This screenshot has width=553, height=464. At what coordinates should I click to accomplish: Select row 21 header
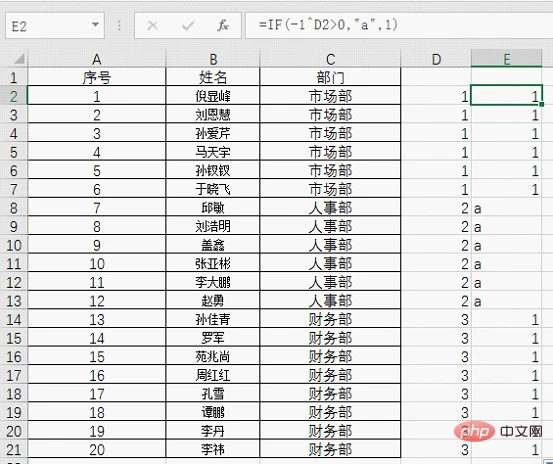tap(13, 450)
